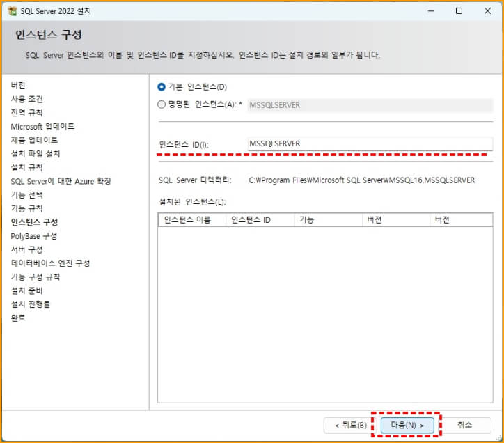Click the SQL Server directory path text
This screenshot has height=443, width=504.
tap(361, 180)
